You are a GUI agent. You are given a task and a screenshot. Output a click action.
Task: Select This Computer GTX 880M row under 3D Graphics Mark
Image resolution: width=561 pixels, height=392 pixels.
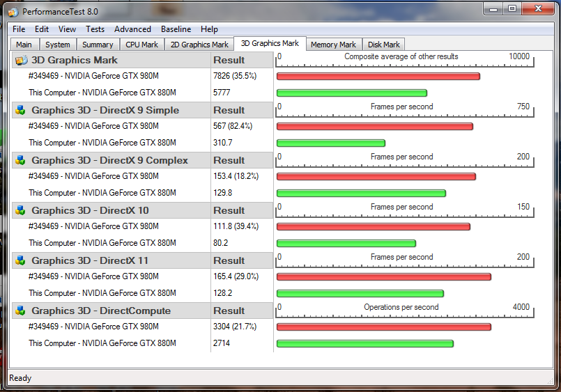point(102,93)
